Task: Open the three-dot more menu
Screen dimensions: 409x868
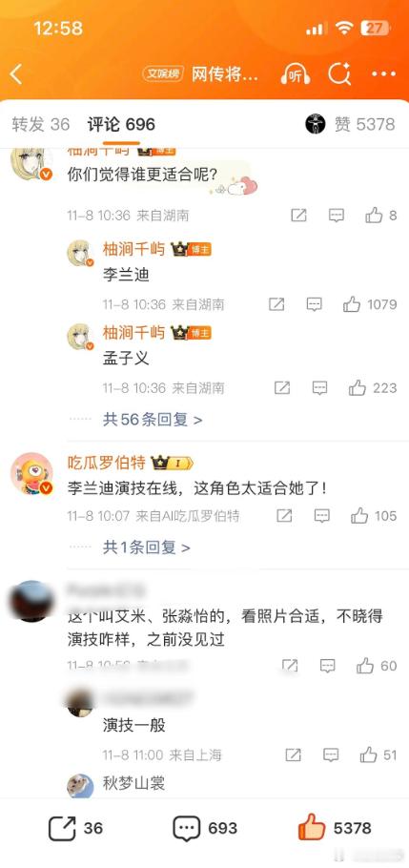Action: click(383, 74)
